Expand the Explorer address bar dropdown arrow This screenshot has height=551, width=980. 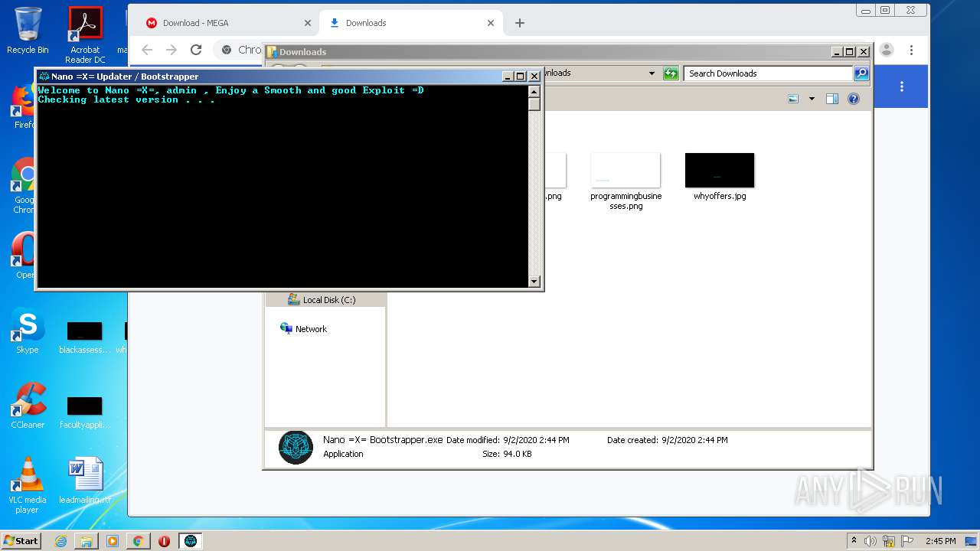(652, 73)
